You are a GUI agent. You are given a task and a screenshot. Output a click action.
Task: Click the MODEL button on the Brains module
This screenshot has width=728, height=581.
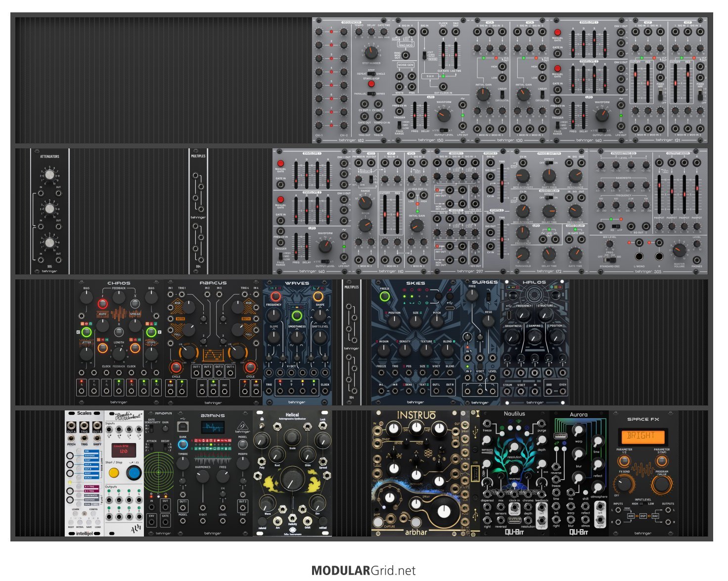[242, 444]
